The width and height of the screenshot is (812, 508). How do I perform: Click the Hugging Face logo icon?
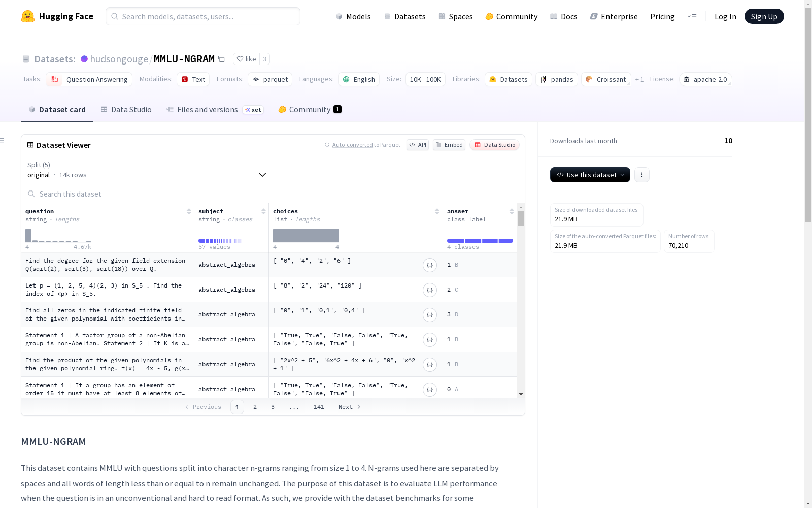pos(28,16)
